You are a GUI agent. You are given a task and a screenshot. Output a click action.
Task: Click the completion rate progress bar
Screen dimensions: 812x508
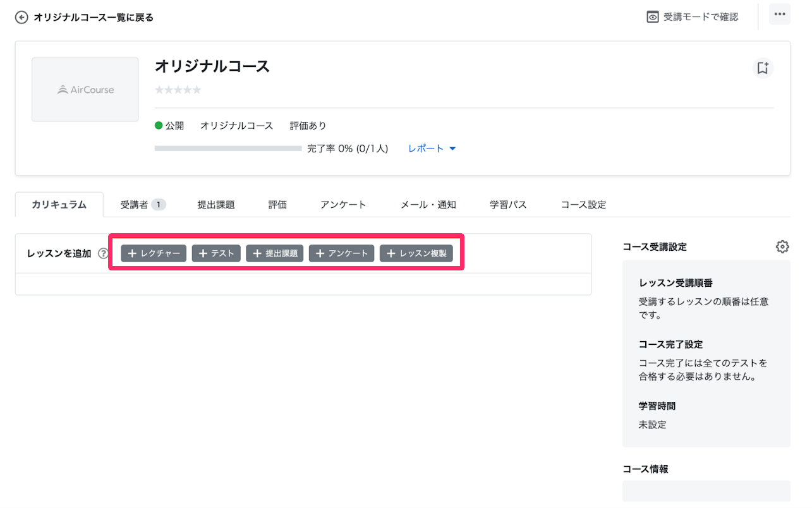[x=228, y=148]
